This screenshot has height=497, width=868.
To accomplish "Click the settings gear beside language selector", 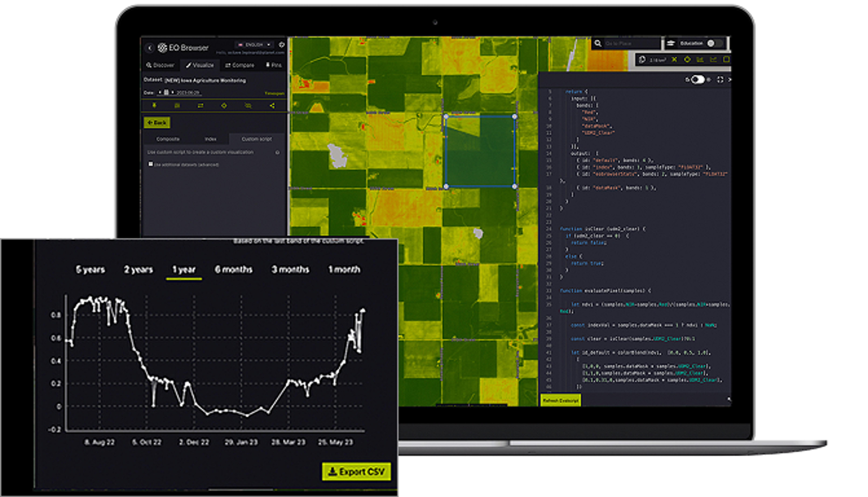I will click(x=281, y=45).
